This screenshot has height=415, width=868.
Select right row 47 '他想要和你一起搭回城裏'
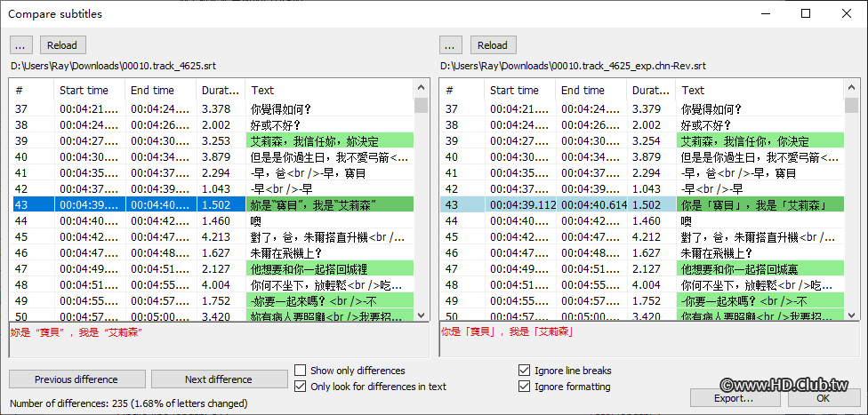click(x=643, y=269)
